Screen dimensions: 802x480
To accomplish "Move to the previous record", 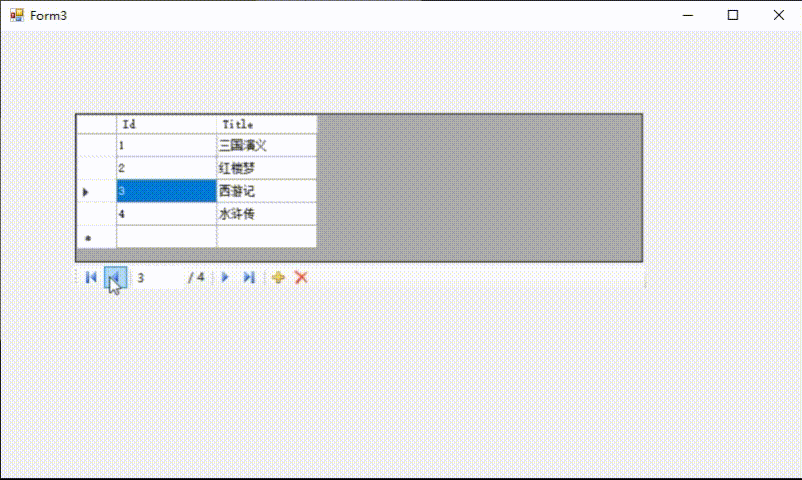I will 115,277.
